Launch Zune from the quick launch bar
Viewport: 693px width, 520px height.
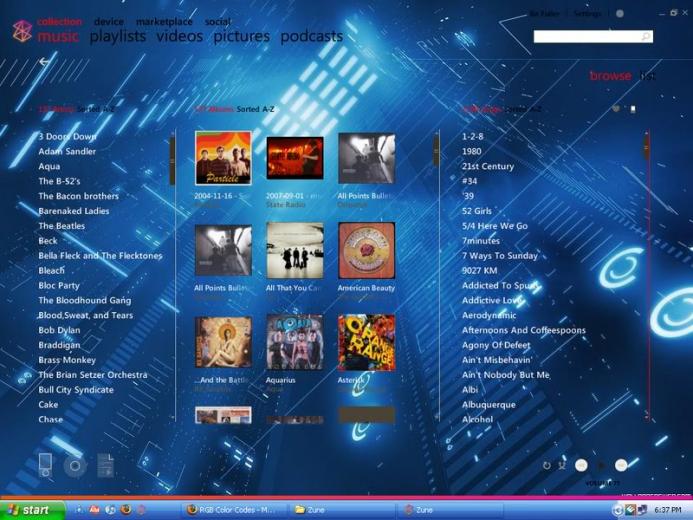[x=141, y=510]
